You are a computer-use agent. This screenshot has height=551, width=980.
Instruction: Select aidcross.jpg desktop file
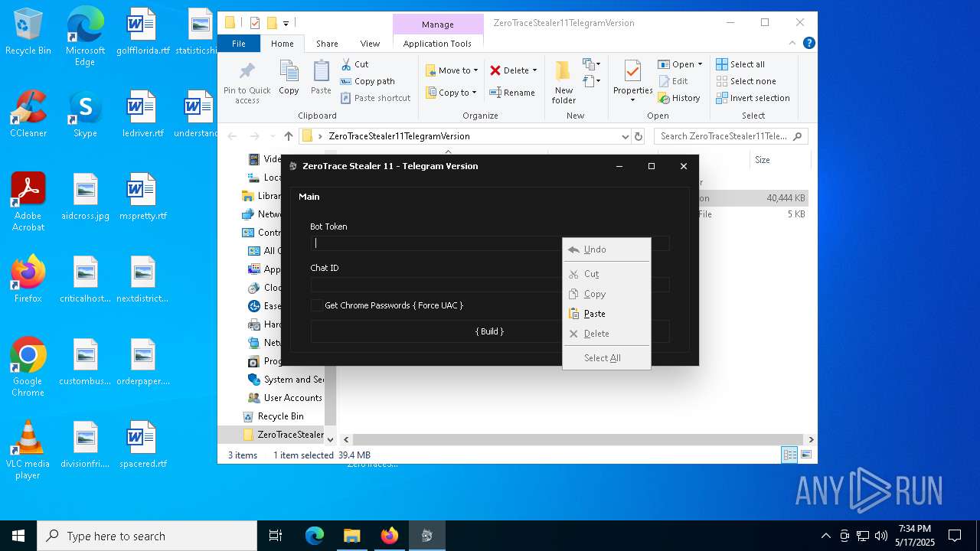[86, 197]
